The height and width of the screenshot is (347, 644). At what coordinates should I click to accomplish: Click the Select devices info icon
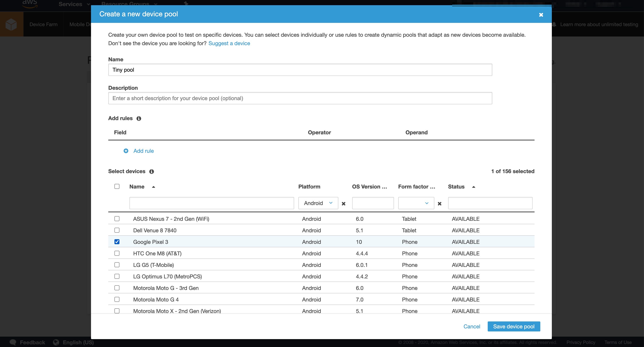(151, 172)
